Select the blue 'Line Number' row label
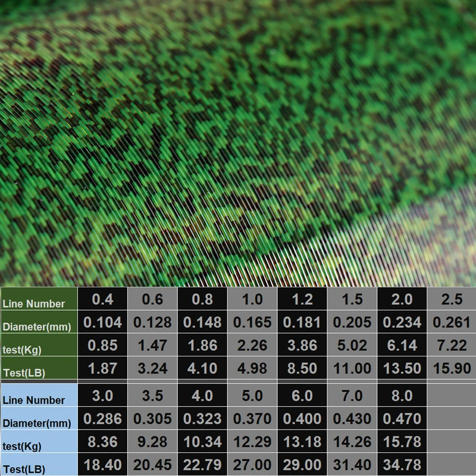This screenshot has height=476, width=476. click(x=39, y=395)
